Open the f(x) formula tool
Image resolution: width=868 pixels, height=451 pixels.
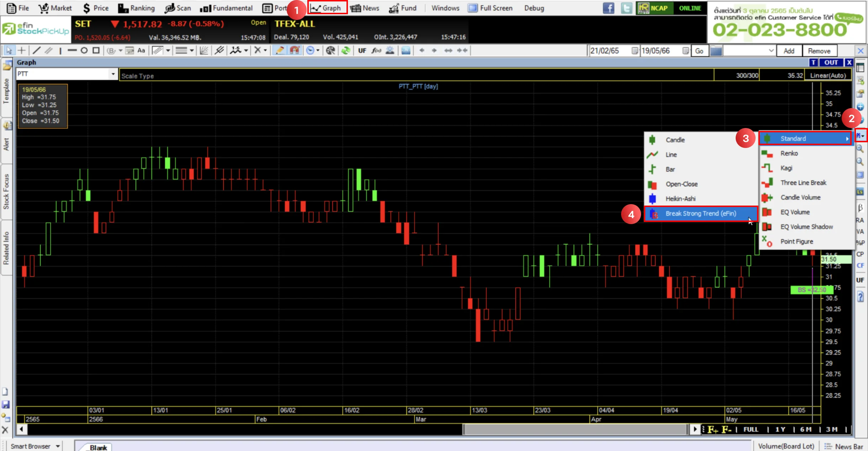(376, 51)
